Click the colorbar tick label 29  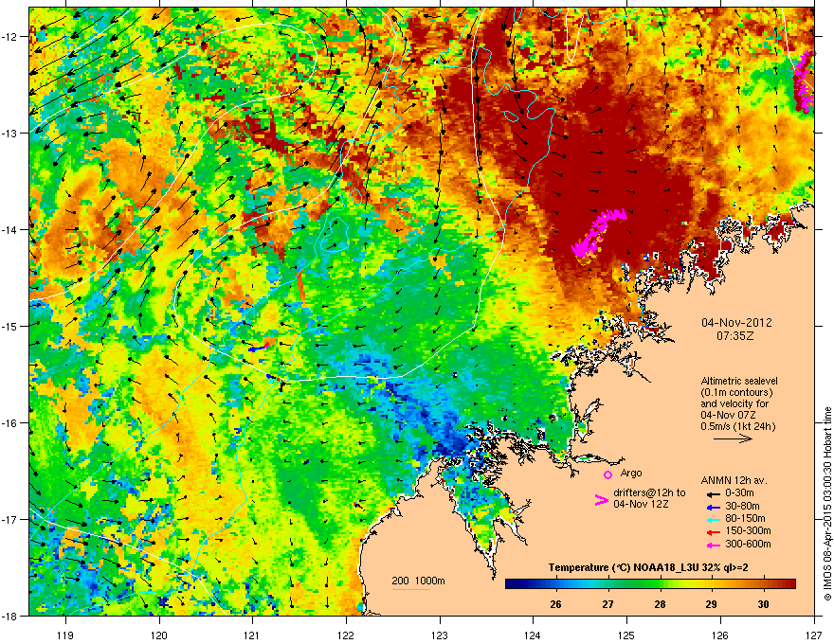pos(711,604)
